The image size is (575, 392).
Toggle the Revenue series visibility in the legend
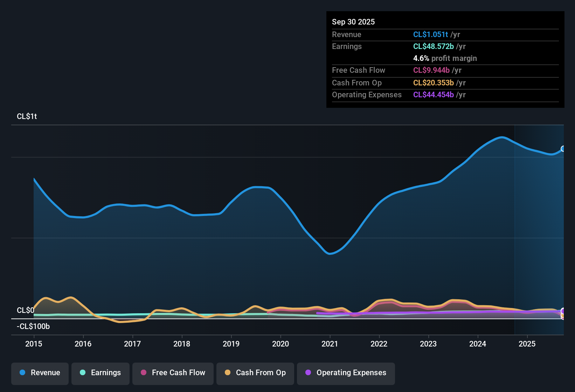tap(40, 373)
